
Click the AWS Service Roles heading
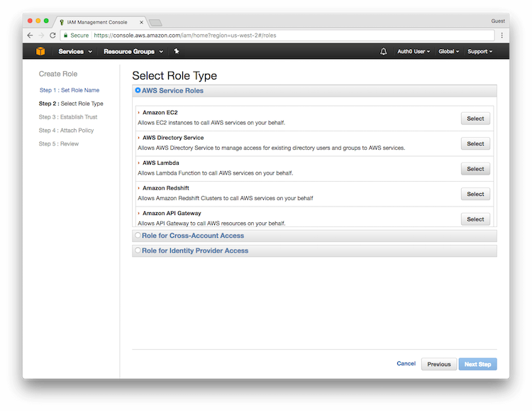coord(172,91)
